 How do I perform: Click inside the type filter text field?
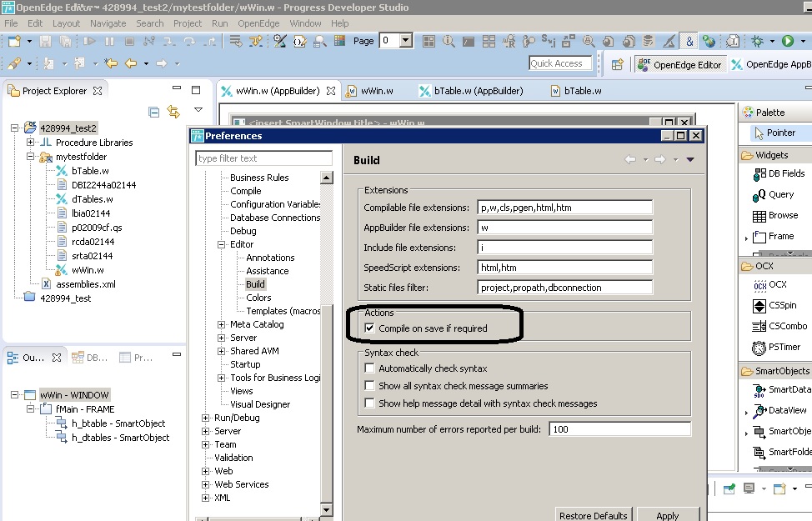[x=263, y=157]
